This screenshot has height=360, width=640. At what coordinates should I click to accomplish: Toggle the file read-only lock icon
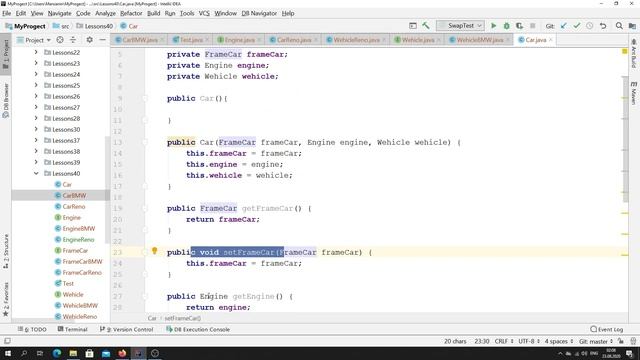tap(620, 341)
